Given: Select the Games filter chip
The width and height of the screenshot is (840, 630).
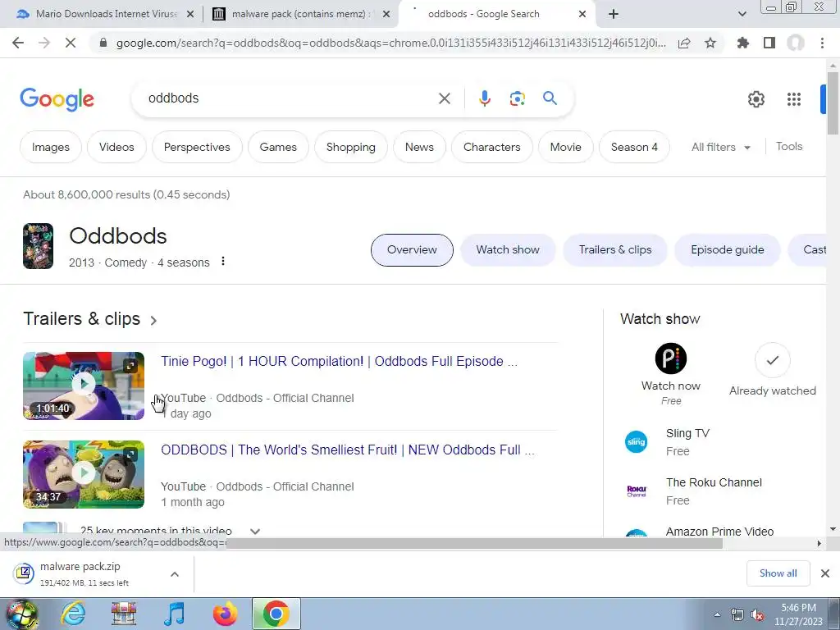Looking at the screenshot, I should (x=278, y=147).
